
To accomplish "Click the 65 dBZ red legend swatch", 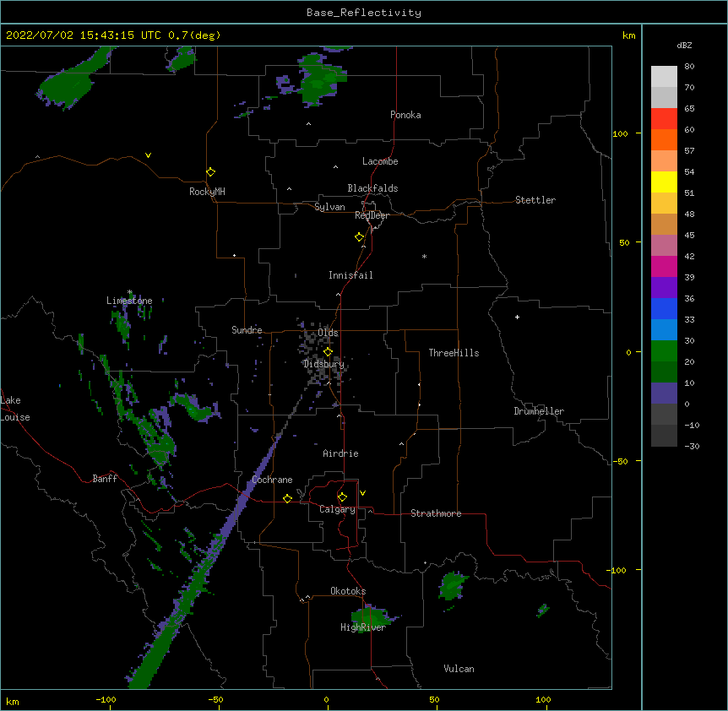I will [664, 118].
